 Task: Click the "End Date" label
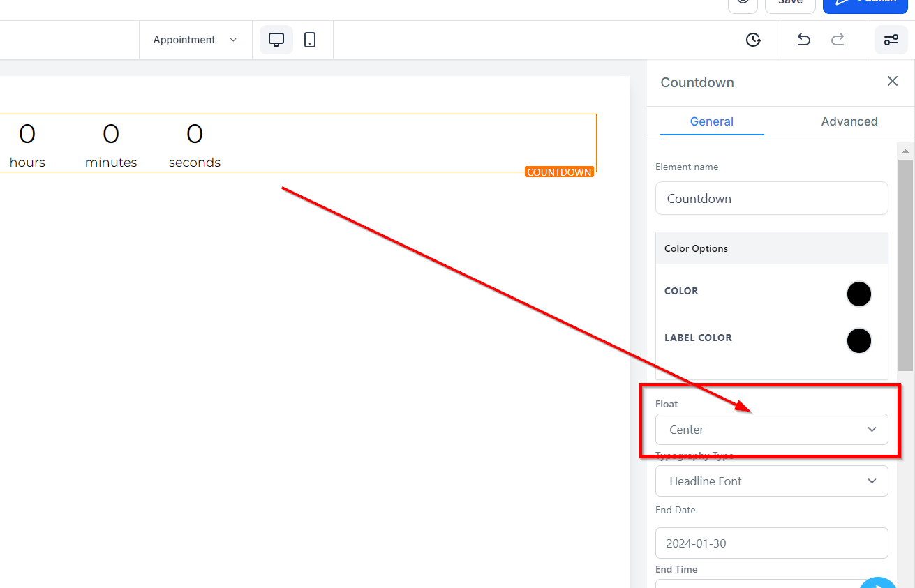[x=676, y=510]
